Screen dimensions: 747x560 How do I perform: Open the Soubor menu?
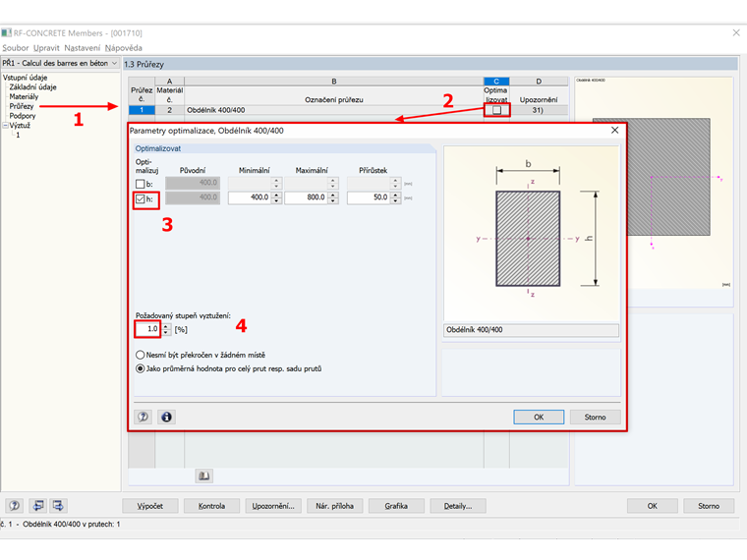[x=16, y=47]
